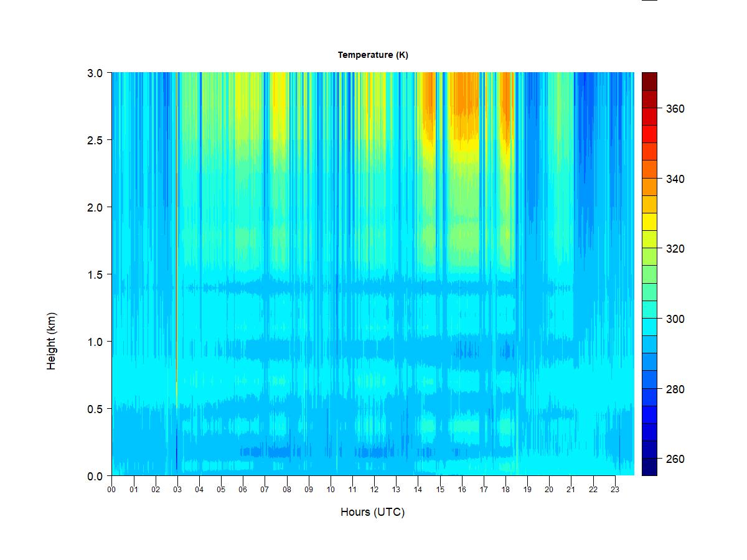Pick the dark red swatch atop the colorbar

pos(649,82)
